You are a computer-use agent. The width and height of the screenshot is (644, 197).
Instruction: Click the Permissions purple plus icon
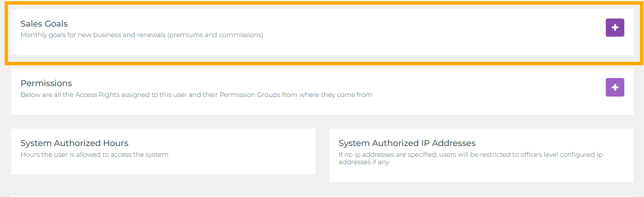(x=615, y=87)
